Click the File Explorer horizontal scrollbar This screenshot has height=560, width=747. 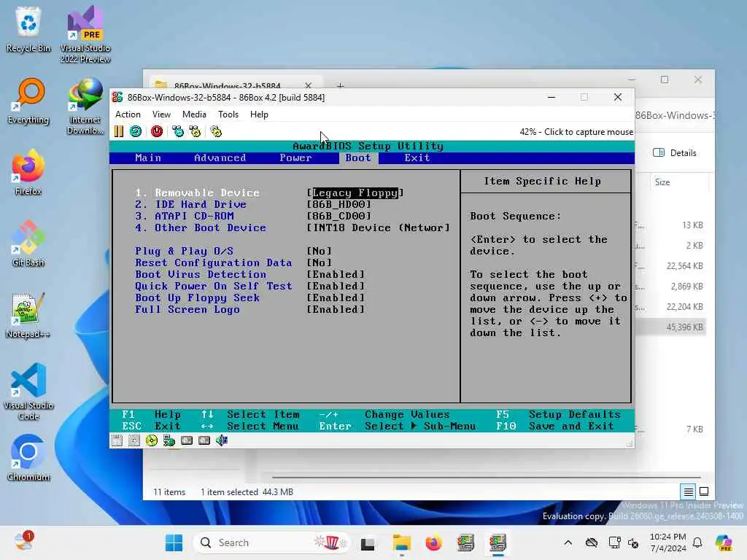[x=486, y=477]
